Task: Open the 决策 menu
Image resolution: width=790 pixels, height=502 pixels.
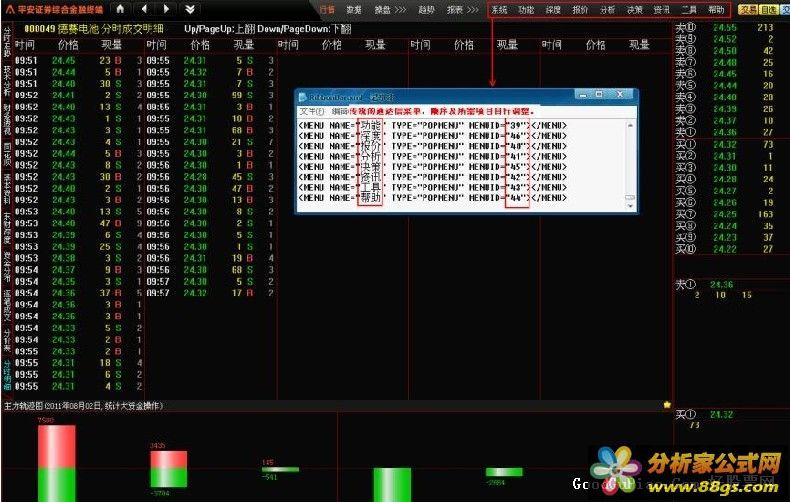Action: click(x=635, y=10)
